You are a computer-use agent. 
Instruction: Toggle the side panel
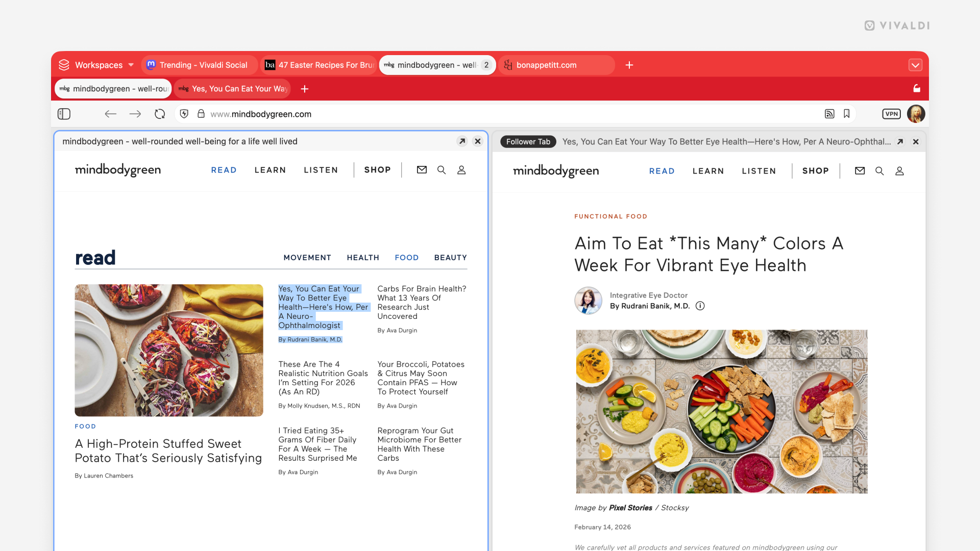click(x=64, y=114)
